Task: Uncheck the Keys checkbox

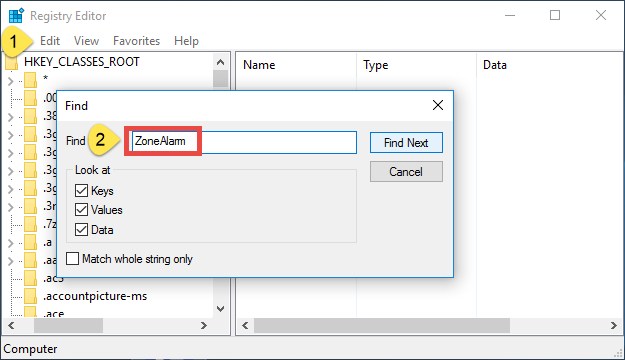Action: click(x=81, y=191)
